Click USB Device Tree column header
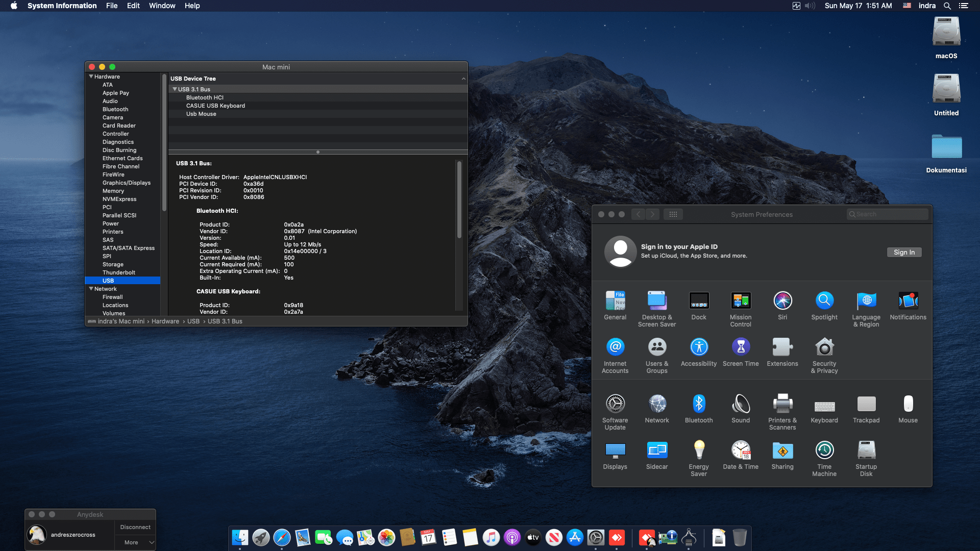This screenshot has height=551, width=980. tap(318, 79)
